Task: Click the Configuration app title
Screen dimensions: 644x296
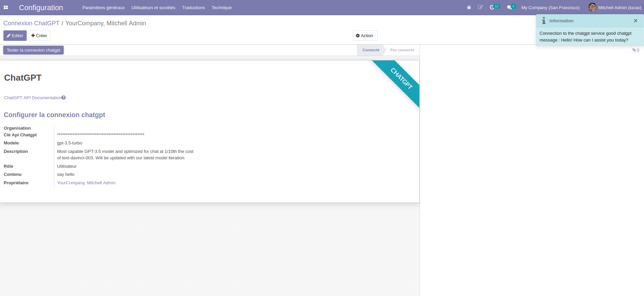Action: (41, 7)
